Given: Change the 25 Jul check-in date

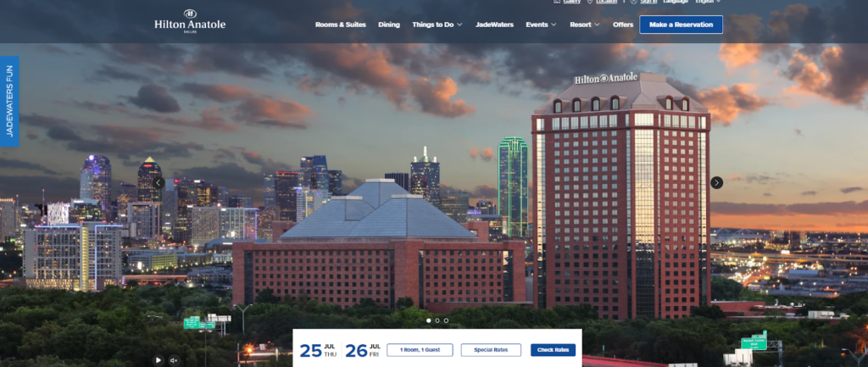Looking at the screenshot, I should pos(319,350).
